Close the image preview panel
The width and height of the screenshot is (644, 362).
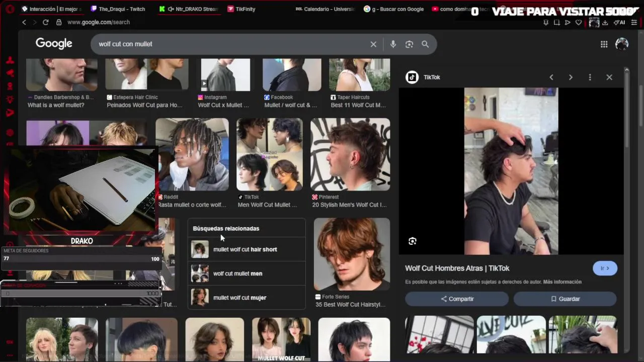coord(609,77)
